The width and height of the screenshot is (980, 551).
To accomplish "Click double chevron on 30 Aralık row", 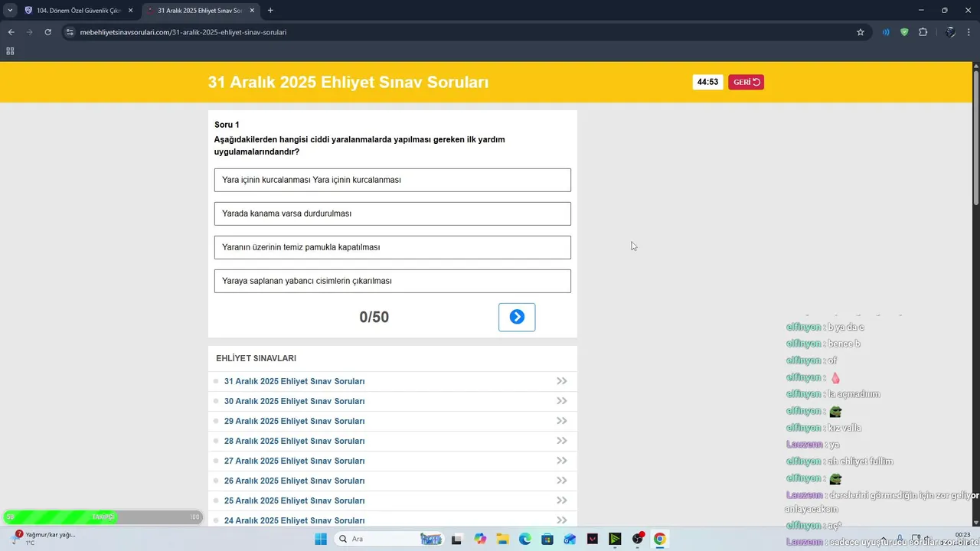I will pos(562,401).
